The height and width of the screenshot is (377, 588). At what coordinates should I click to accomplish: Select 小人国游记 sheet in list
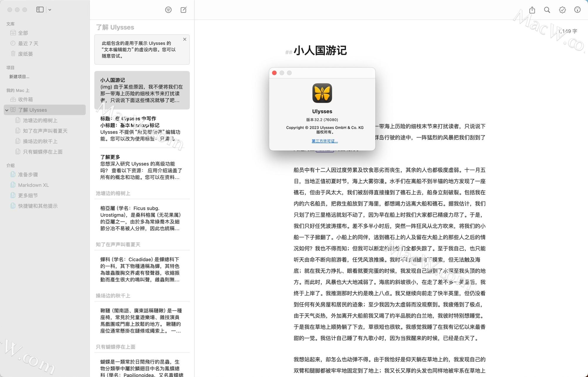[x=142, y=90]
